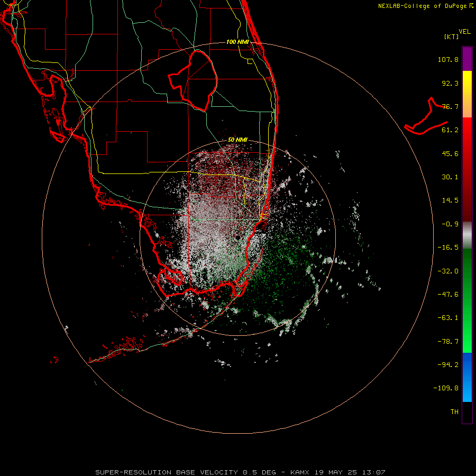This screenshot has height=476, width=476.
Task: Select the -16.5 scale value
Action: point(448,248)
